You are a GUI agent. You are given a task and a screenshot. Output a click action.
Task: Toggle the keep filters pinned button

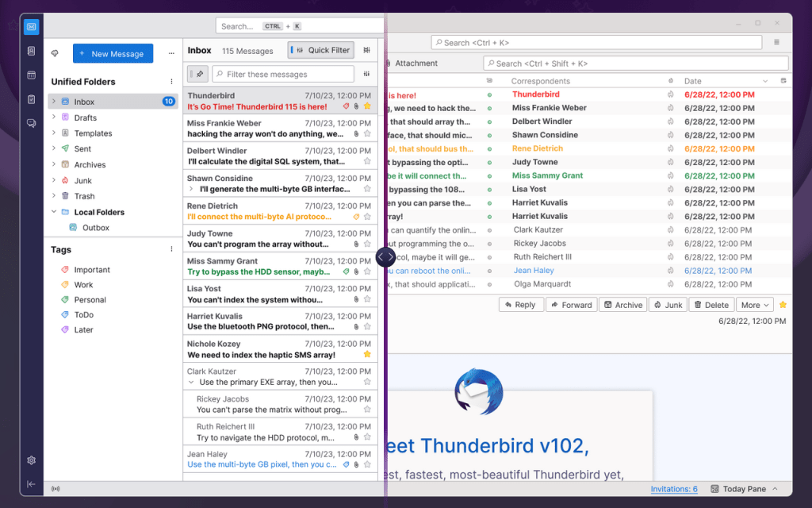(x=199, y=74)
